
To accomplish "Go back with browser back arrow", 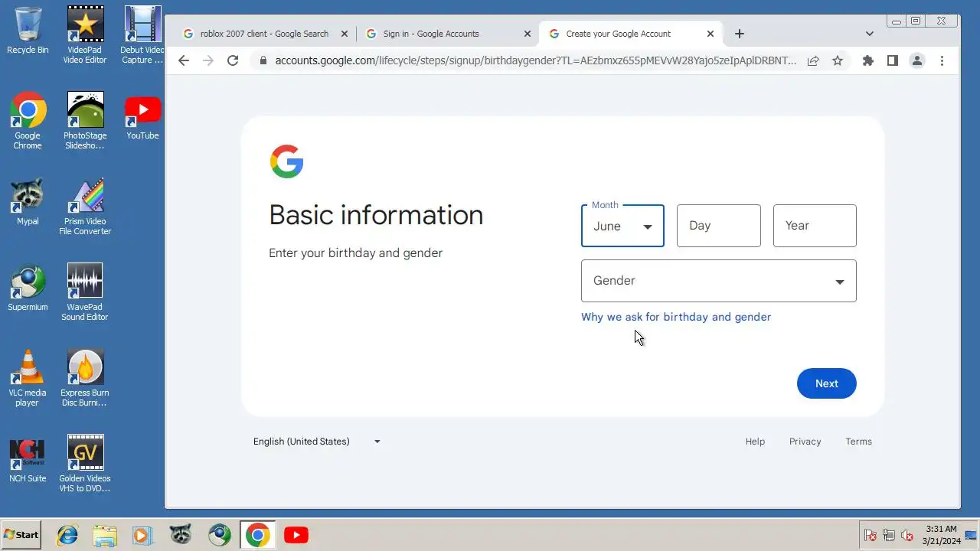I will pyautogui.click(x=183, y=60).
